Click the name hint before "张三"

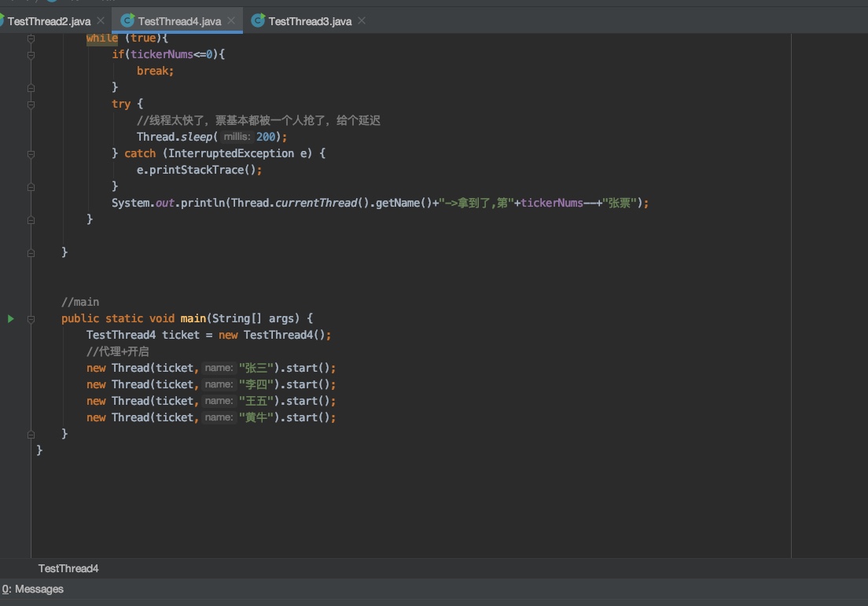[219, 368]
